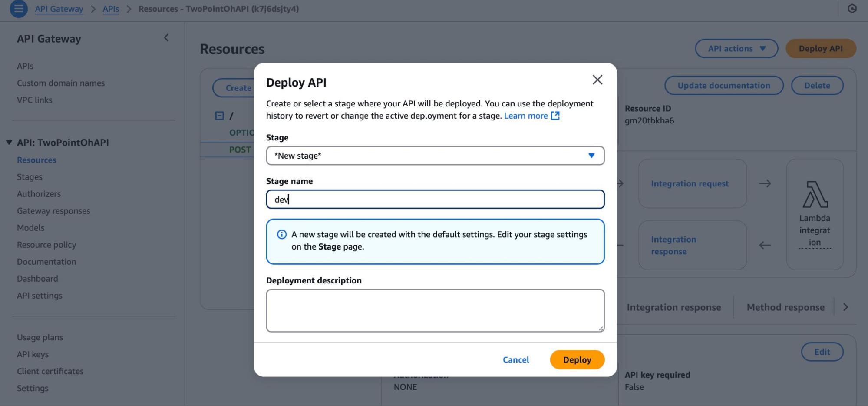Click the hexagon icon in top-right corner

pyautogui.click(x=852, y=9)
